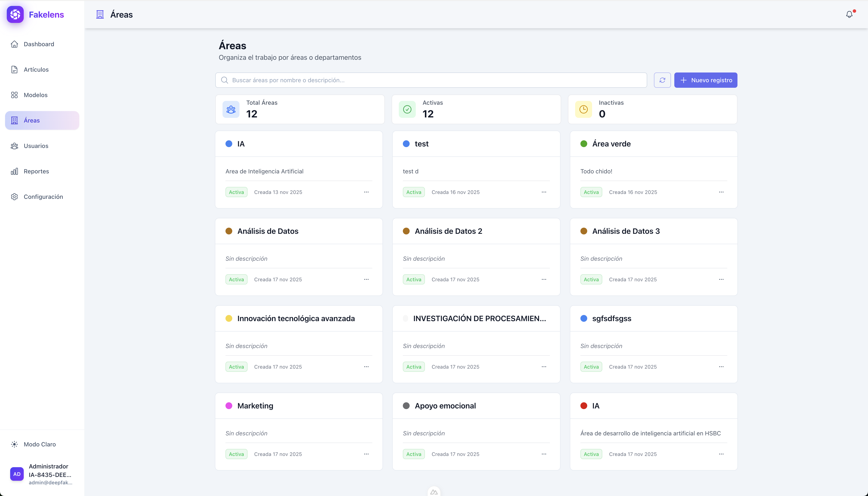Viewport: 868px width, 496px height.
Task: Open the options menu on the IA card
Action: [366, 192]
